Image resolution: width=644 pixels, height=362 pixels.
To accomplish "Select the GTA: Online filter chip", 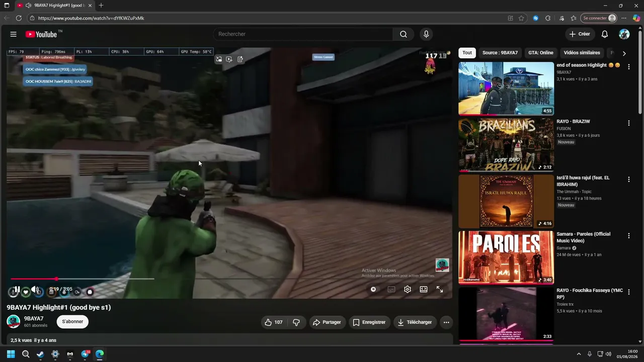I will (541, 53).
